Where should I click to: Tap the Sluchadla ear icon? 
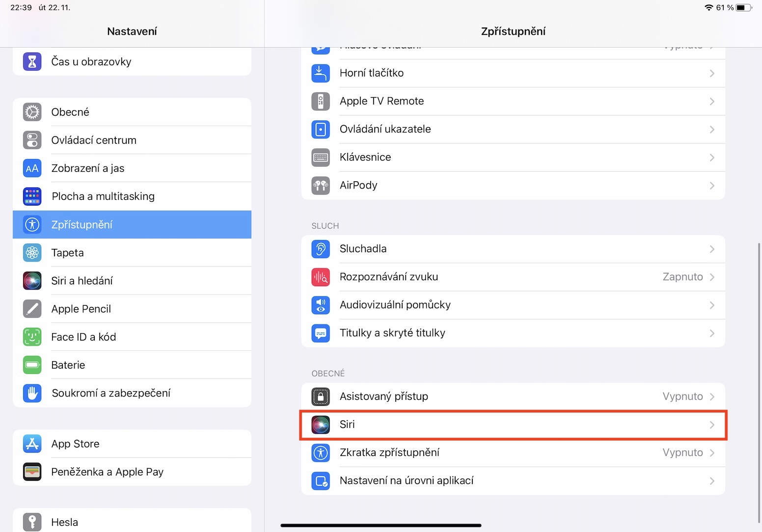(x=321, y=249)
